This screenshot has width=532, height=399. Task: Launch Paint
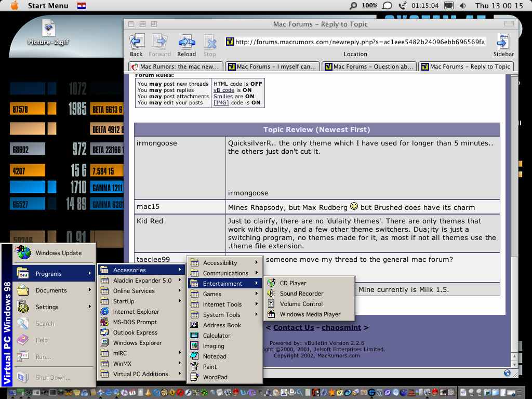210,367
